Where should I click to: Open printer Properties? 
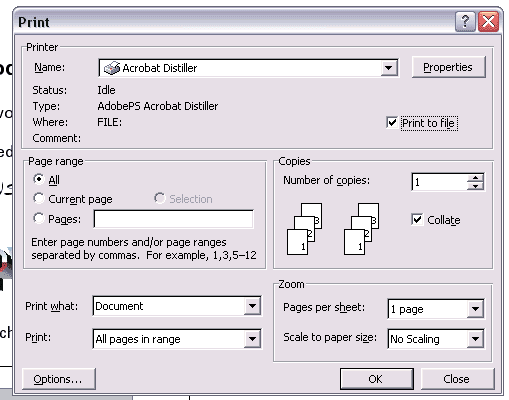point(448,67)
